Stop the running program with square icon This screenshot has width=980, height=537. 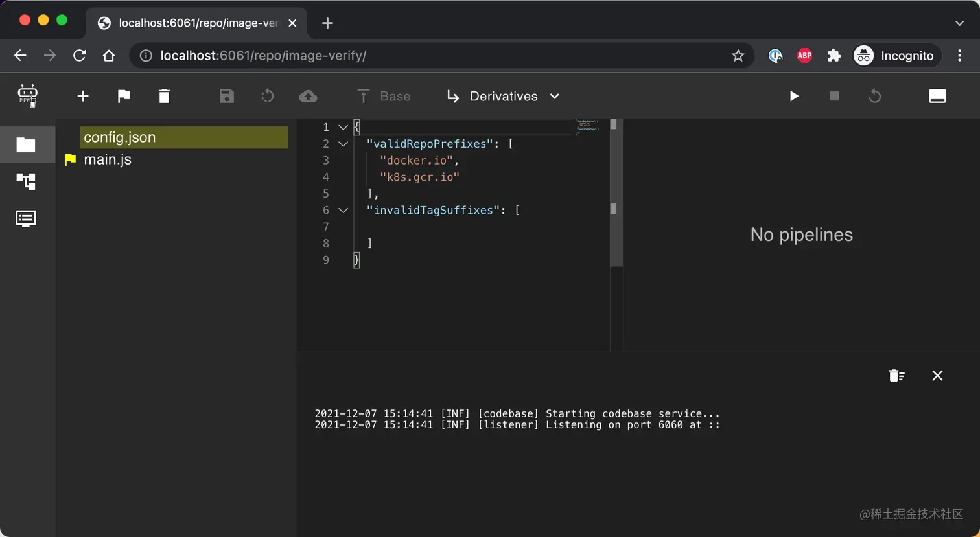[834, 96]
